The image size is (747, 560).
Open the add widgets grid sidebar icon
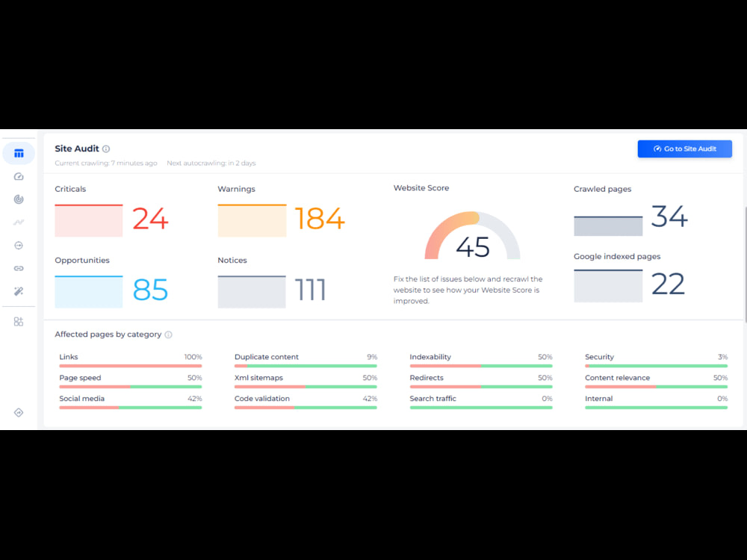(19, 322)
